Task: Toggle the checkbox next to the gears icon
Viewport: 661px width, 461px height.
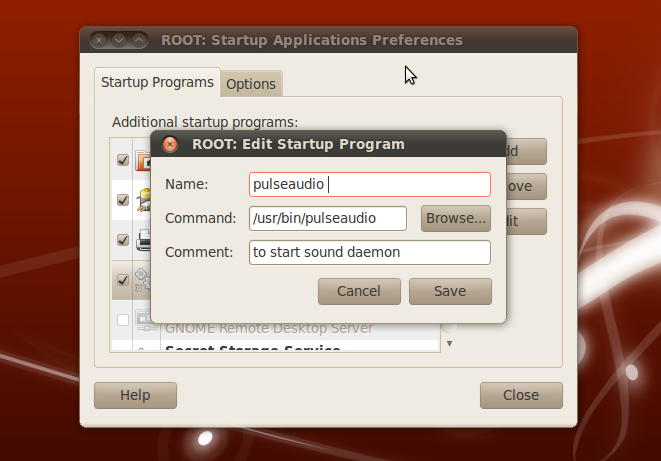Action: (x=123, y=280)
